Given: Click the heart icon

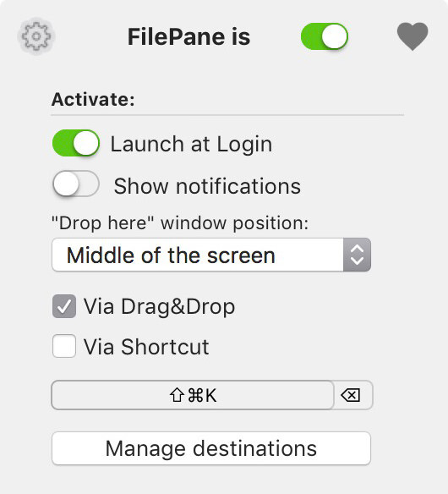Looking at the screenshot, I should coord(412,36).
